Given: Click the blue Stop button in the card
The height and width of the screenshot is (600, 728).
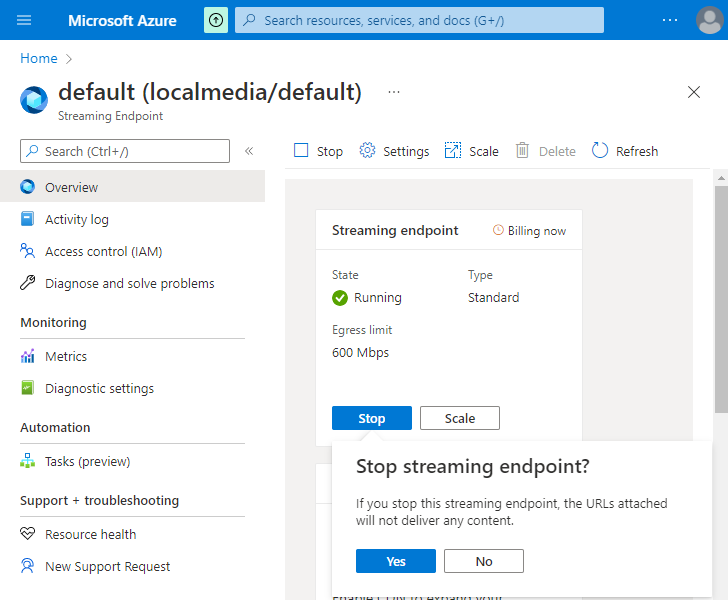Looking at the screenshot, I should pyautogui.click(x=372, y=418).
